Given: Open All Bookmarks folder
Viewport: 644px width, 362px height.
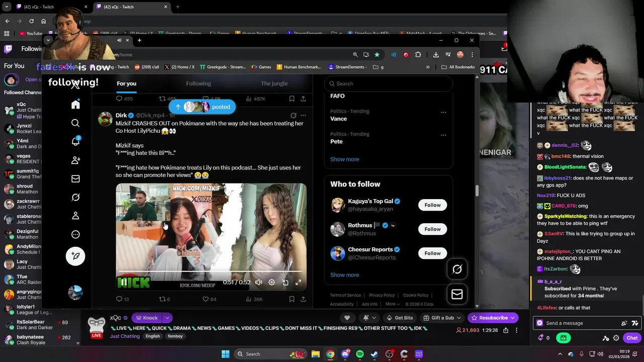Looking at the screenshot, I should point(458,67).
